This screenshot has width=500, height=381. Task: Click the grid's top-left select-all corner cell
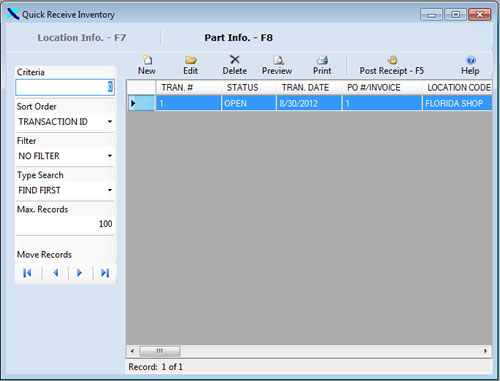141,87
